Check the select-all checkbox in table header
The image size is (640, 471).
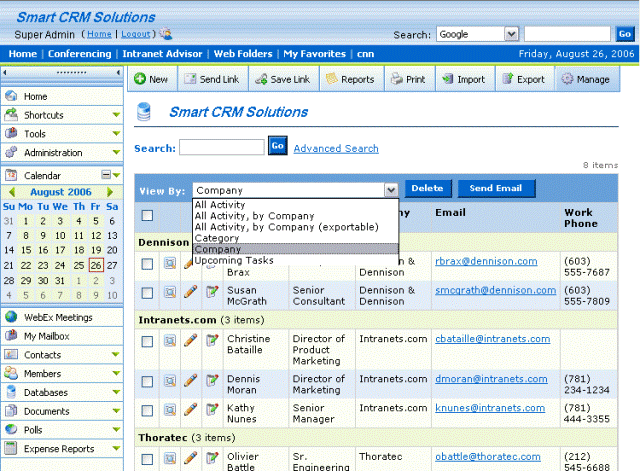click(147, 215)
